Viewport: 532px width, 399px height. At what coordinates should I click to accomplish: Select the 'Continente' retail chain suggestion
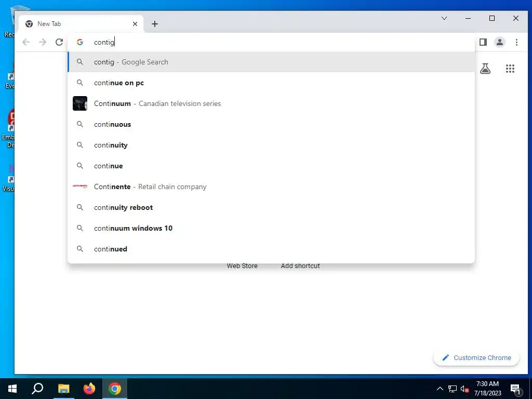click(271, 187)
